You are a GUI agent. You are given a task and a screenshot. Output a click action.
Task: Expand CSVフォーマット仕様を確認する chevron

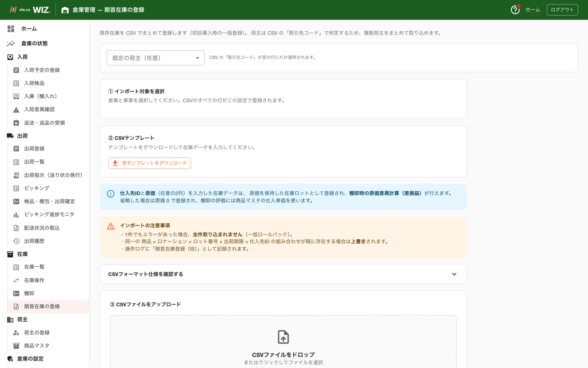[x=454, y=274]
